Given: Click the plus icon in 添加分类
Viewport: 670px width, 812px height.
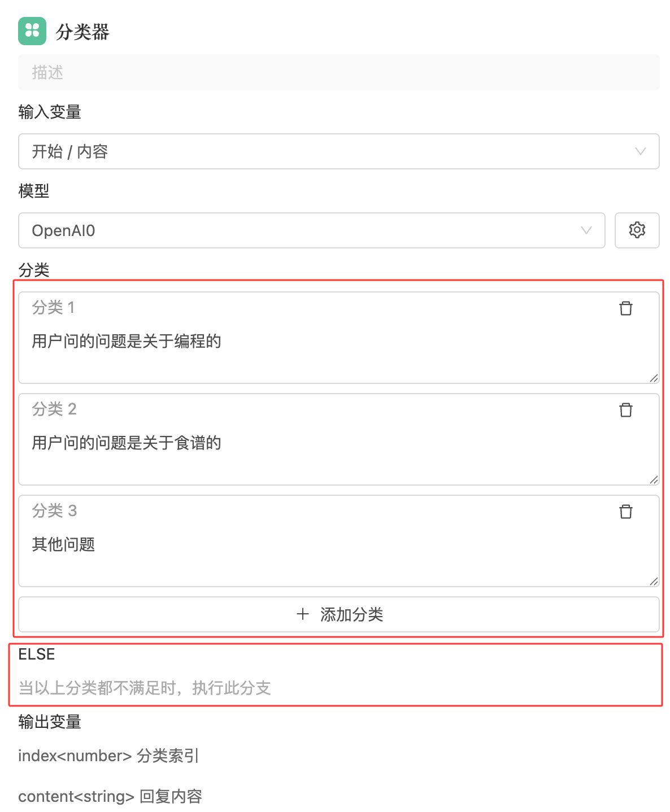Looking at the screenshot, I should click(x=303, y=614).
